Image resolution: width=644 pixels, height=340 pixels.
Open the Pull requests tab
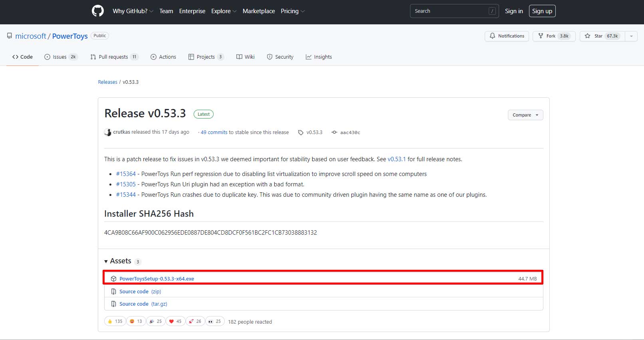(x=114, y=57)
